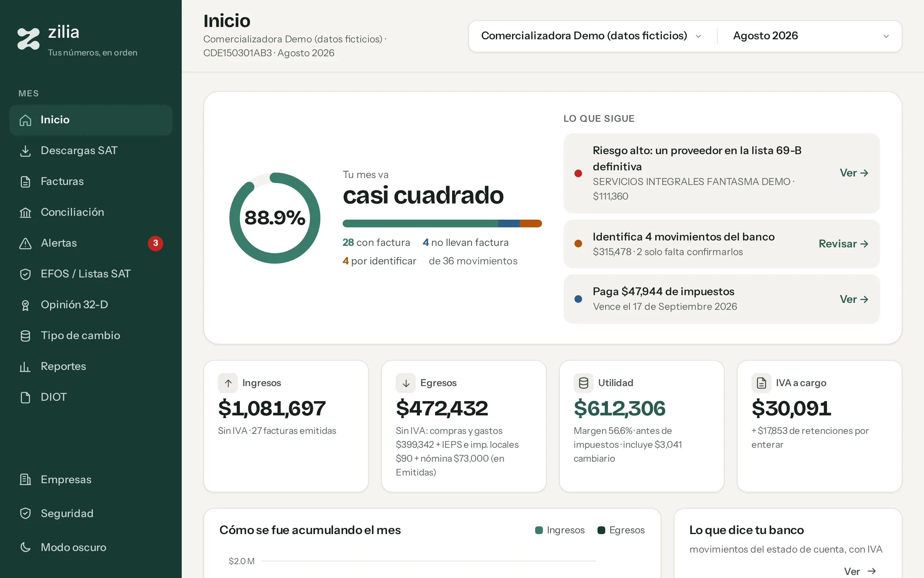Screen dimensions: 924x578
Task: Click '4 no llevan factura' text
Action: click(466, 242)
